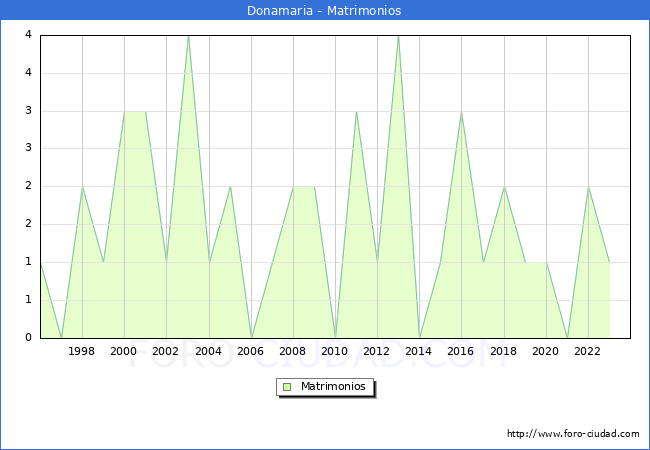The image size is (650, 450).
Task: Click the green Matrimonios legend color swatch
Action: click(x=287, y=387)
